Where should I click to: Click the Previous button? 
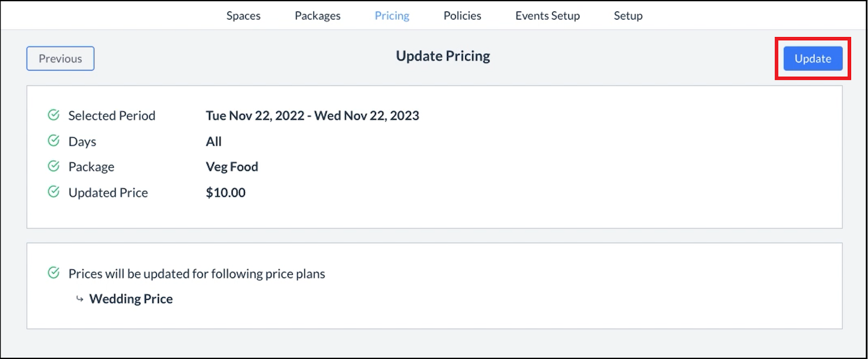[x=60, y=59]
